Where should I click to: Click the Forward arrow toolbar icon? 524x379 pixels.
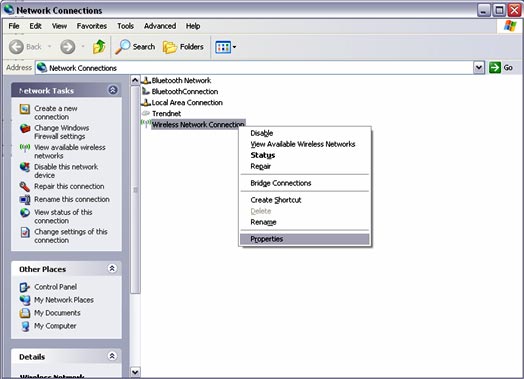pyautogui.click(x=68, y=47)
